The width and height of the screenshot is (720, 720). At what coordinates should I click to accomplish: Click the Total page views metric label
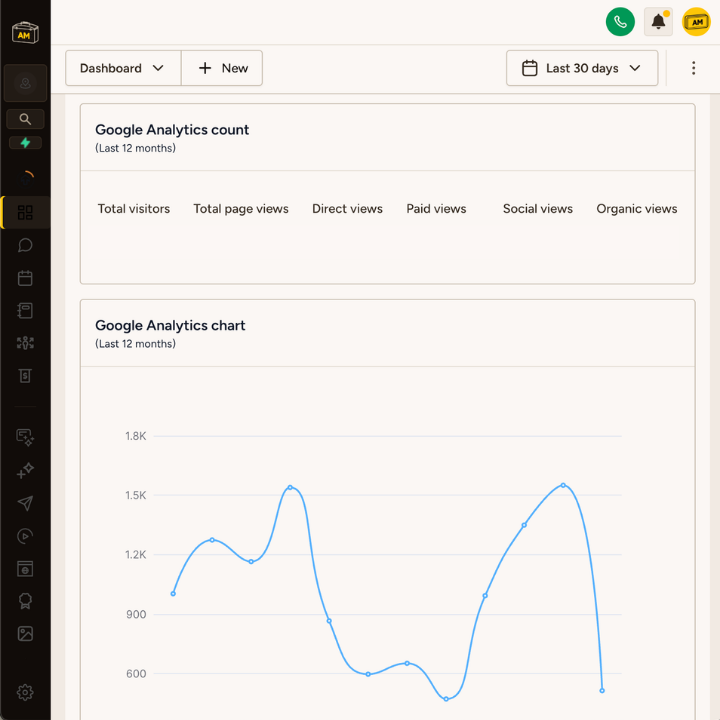click(x=241, y=209)
